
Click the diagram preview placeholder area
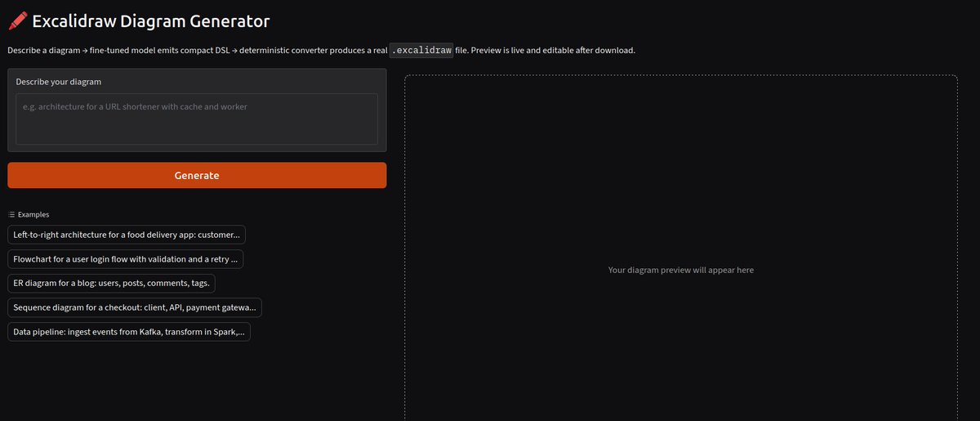pos(681,249)
